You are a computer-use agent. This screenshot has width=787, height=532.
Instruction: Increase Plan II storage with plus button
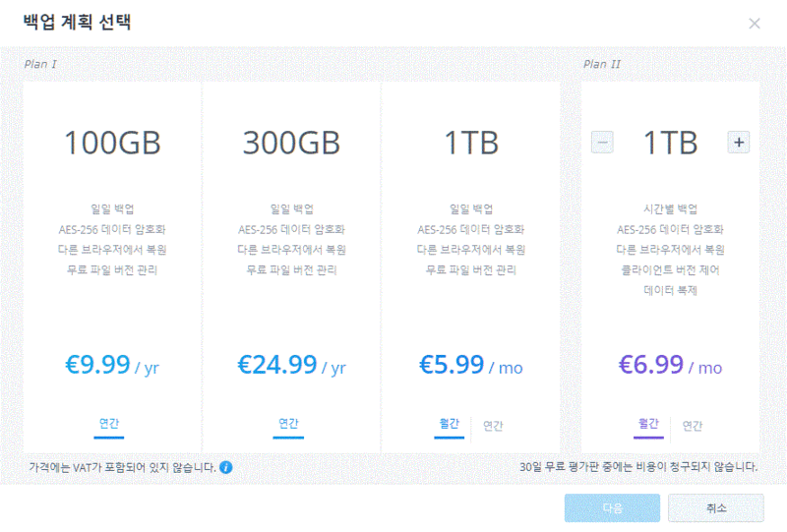pos(739,143)
